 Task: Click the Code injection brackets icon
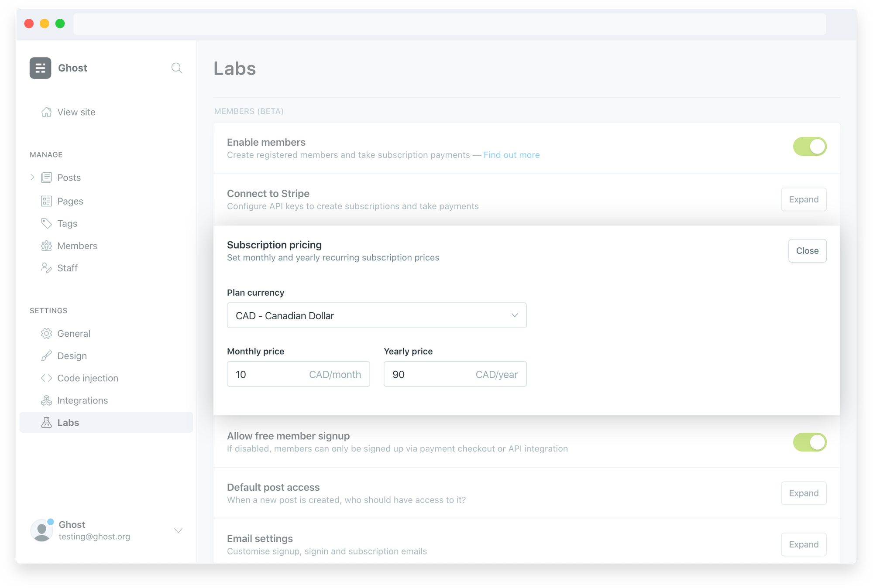(46, 378)
